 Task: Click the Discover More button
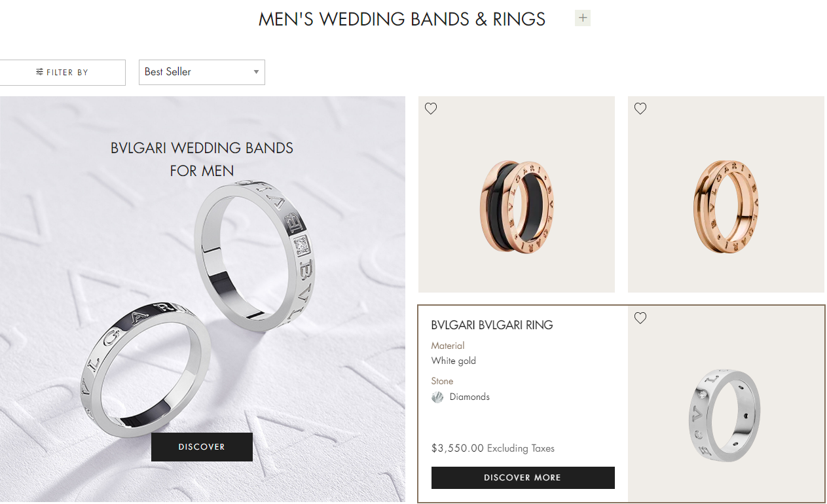point(523,478)
